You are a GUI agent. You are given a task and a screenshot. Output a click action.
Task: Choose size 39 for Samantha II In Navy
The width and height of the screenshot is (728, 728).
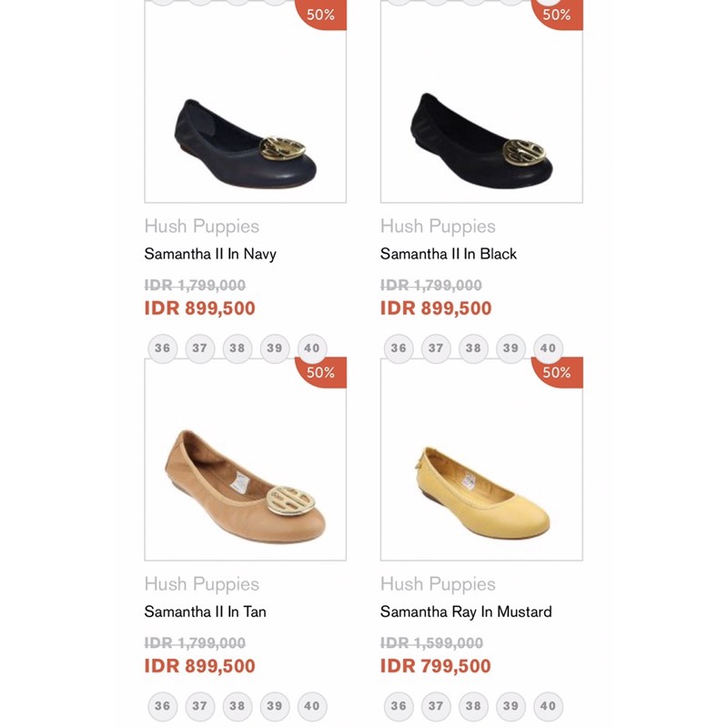[275, 349]
